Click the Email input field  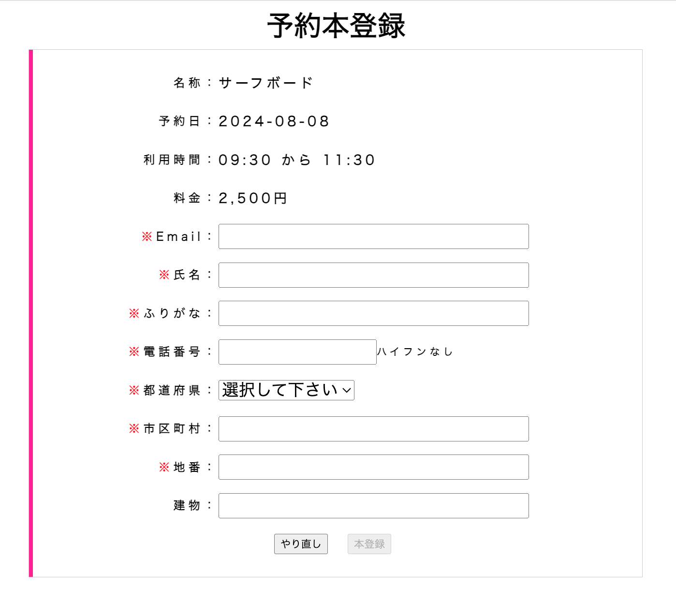(373, 236)
